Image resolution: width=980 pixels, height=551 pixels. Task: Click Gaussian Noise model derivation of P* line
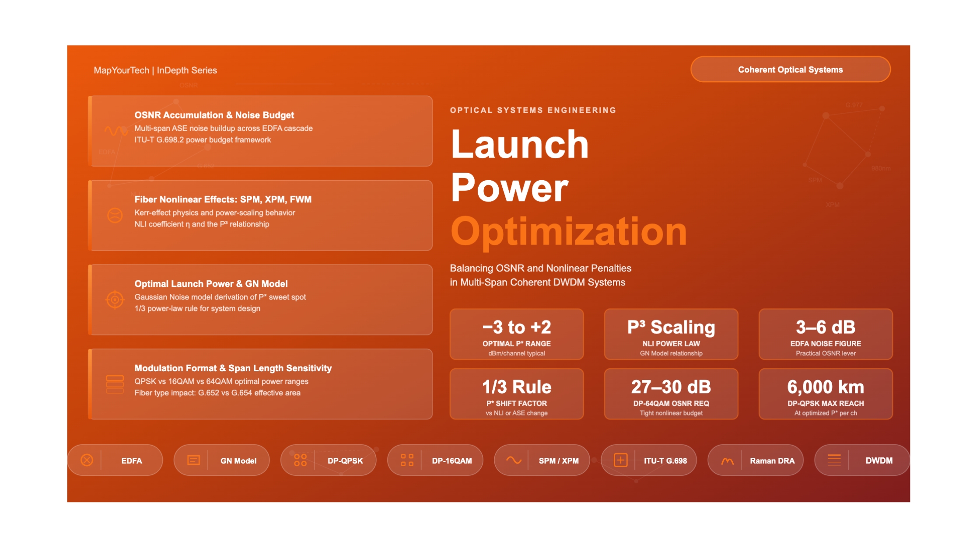pos(220,297)
